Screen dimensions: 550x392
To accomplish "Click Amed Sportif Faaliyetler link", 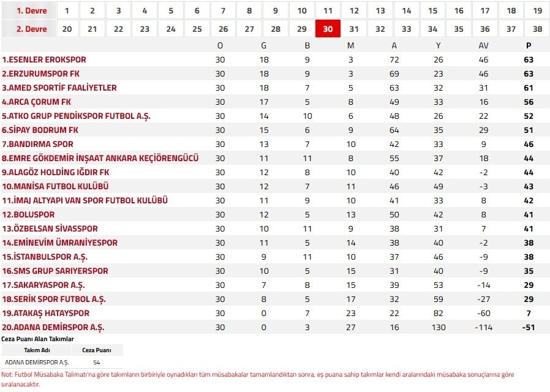I will click(59, 88).
